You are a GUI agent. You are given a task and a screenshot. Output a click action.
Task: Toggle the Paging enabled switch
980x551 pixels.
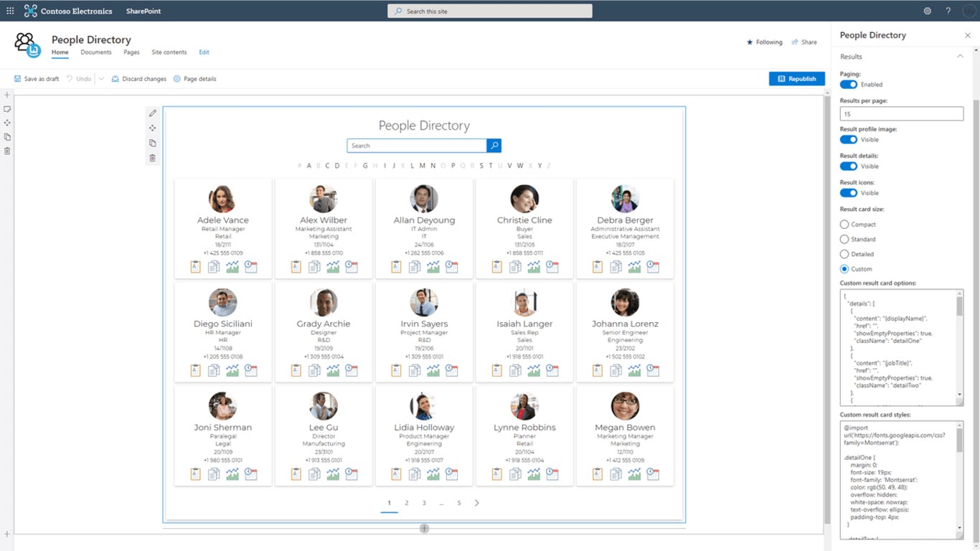pyautogui.click(x=849, y=85)
